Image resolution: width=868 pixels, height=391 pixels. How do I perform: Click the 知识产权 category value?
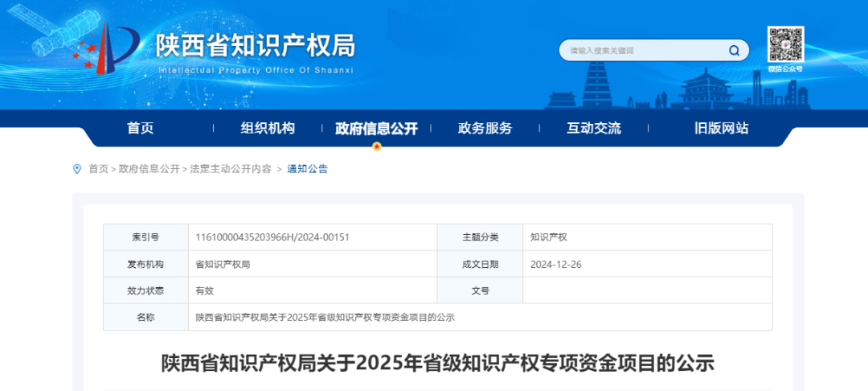click(x=549, y=237)
